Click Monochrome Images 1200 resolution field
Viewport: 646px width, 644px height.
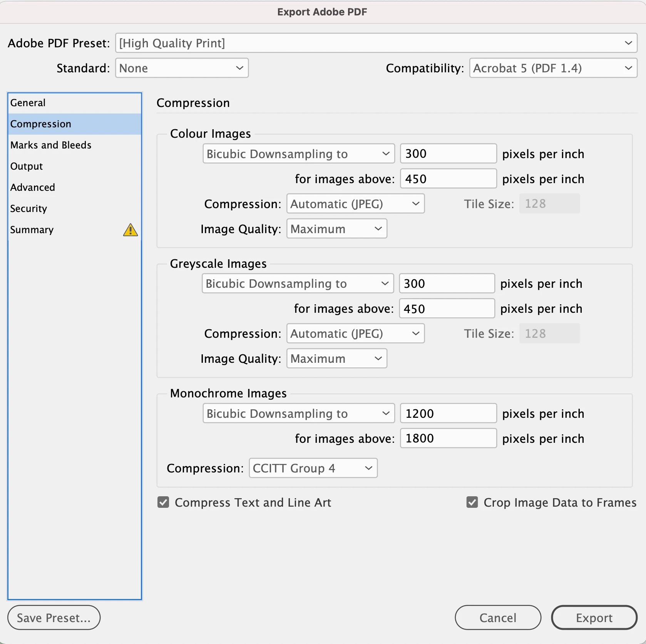click(x=448, y=414)
